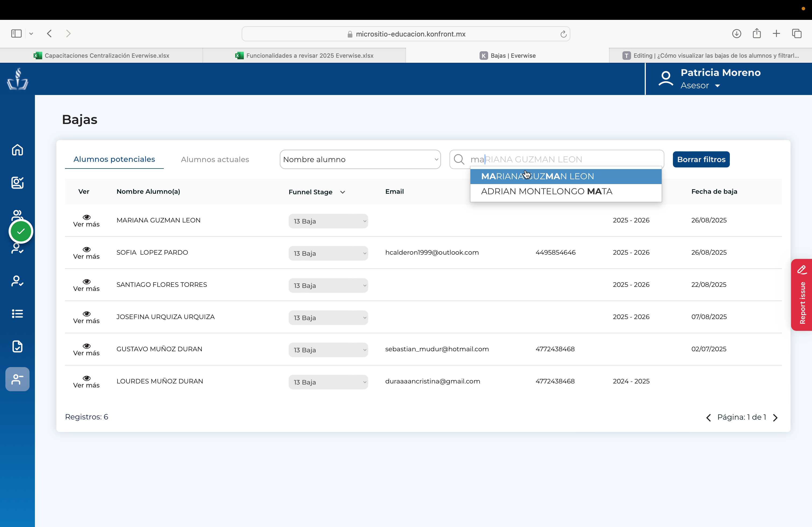
Task: Click the user-edit icon below Home in sidebar
Action: click(17, 182)
